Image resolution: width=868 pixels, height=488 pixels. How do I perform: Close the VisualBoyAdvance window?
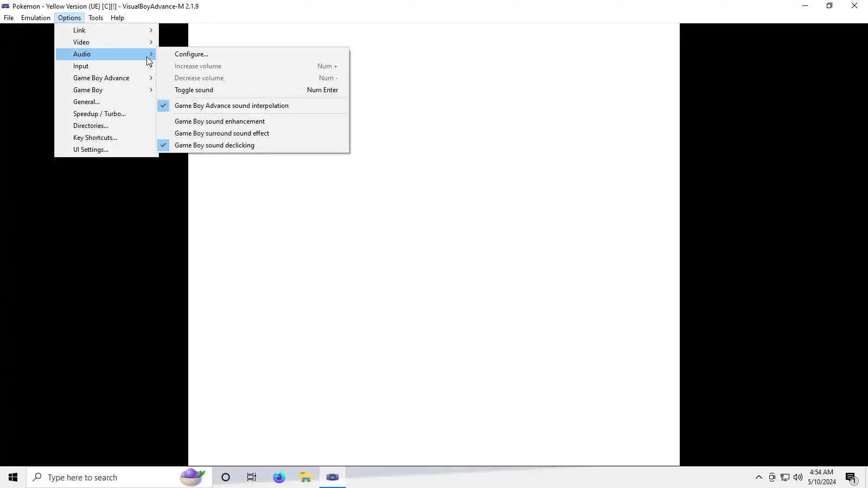point(854,6)
